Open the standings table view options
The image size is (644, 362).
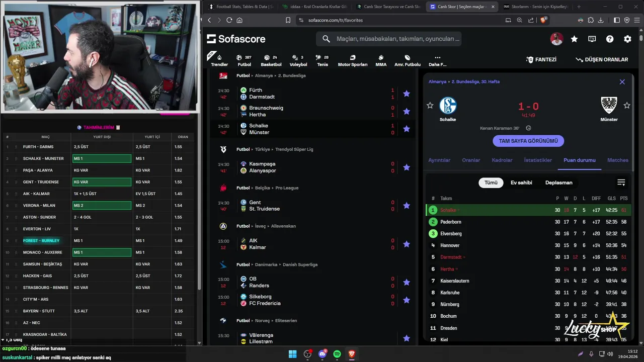(621, 183)
